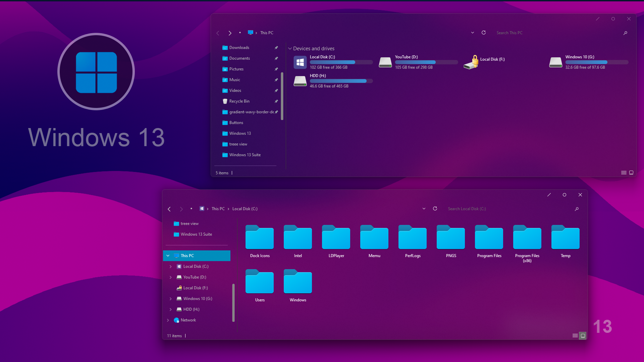
Task: Collapse the Devices and drives group
Action: pyautogui.click(x=290, y=49)
